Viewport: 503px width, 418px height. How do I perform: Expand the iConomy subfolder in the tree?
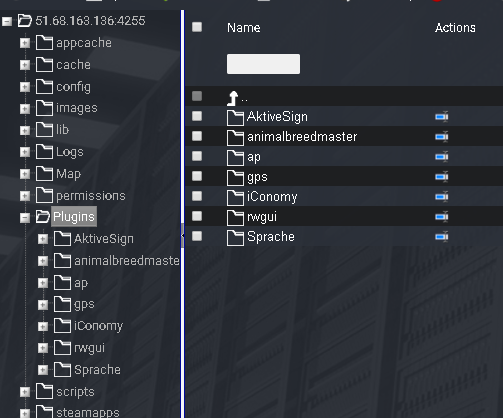[43, 326]
